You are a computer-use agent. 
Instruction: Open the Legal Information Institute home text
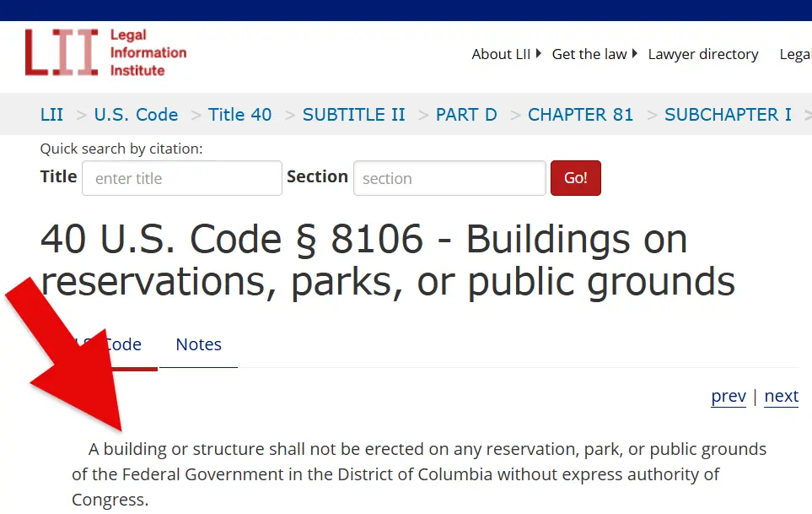coord(148,52)
